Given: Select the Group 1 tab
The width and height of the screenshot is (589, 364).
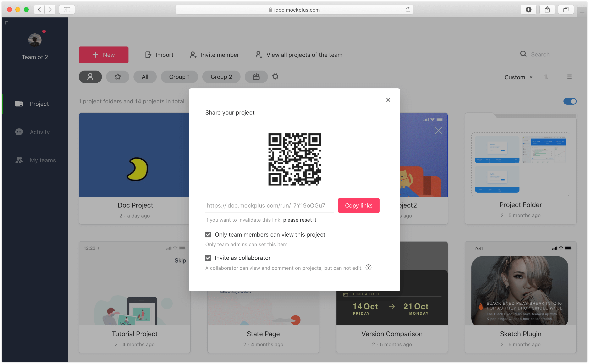Looking at the screenshot, I should click(179, 77).
